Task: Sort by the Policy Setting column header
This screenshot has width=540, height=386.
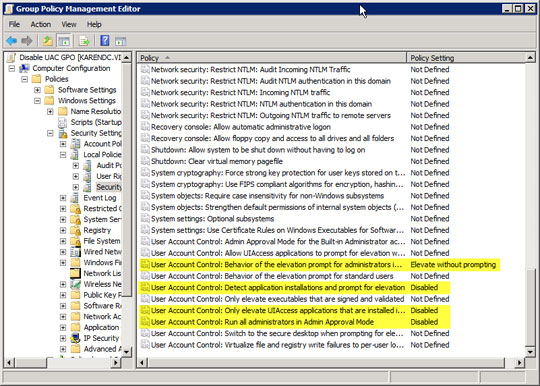Action: (466, 58)
